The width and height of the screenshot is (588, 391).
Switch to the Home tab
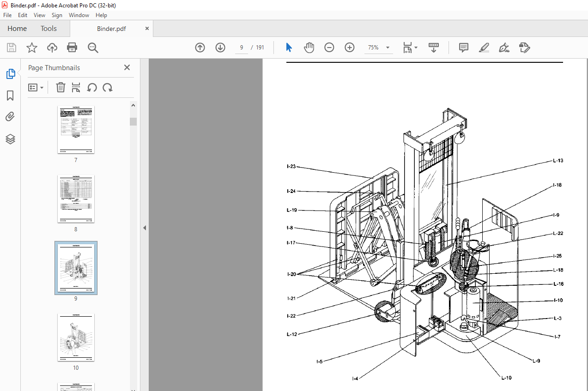click(x=17, y=29)
